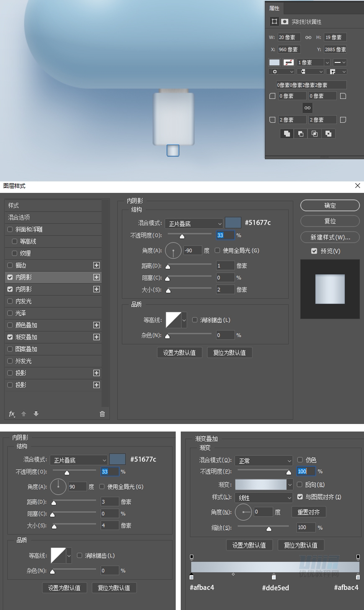Click the gradient preview swatch beside 渐变

(261, 485)
